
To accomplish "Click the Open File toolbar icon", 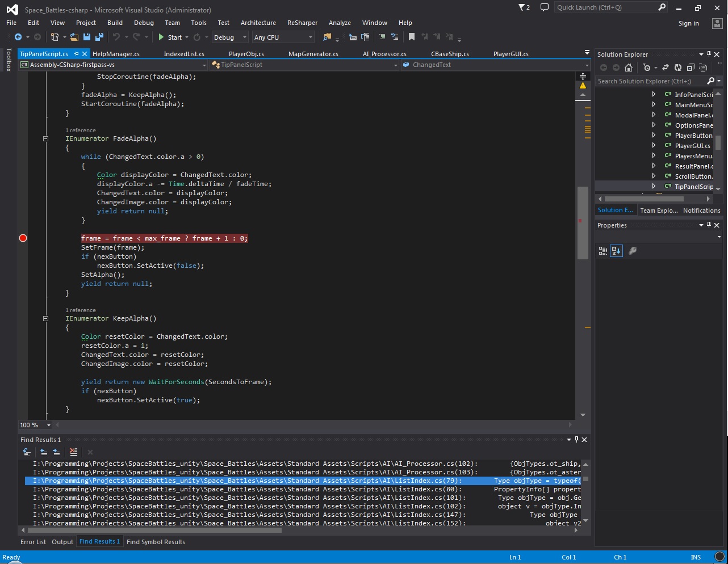I will pos(74,37).
